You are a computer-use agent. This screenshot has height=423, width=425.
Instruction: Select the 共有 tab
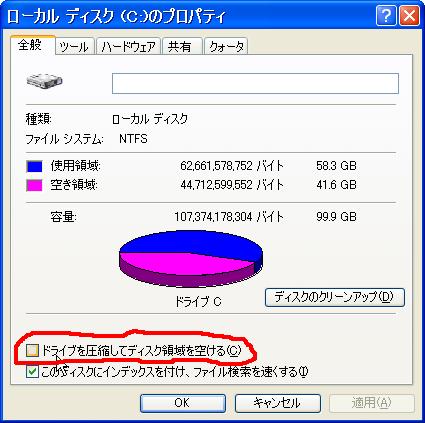(182, 46)
